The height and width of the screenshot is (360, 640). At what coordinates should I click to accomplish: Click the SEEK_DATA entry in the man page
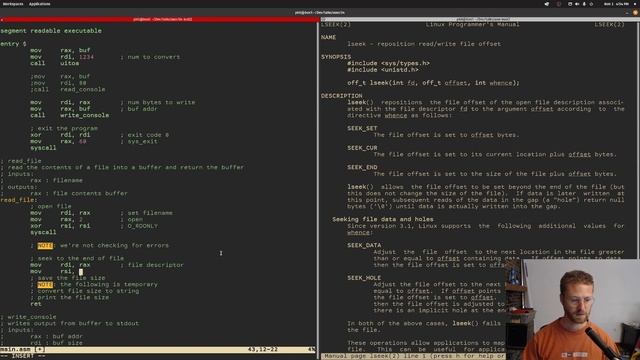click(364, 245)
